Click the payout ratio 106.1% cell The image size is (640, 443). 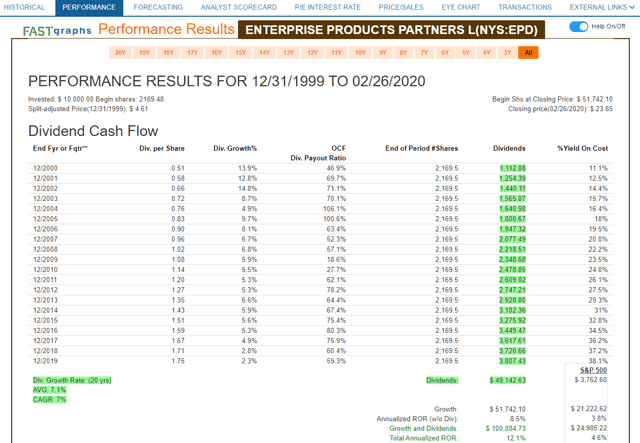pos(334,209)
